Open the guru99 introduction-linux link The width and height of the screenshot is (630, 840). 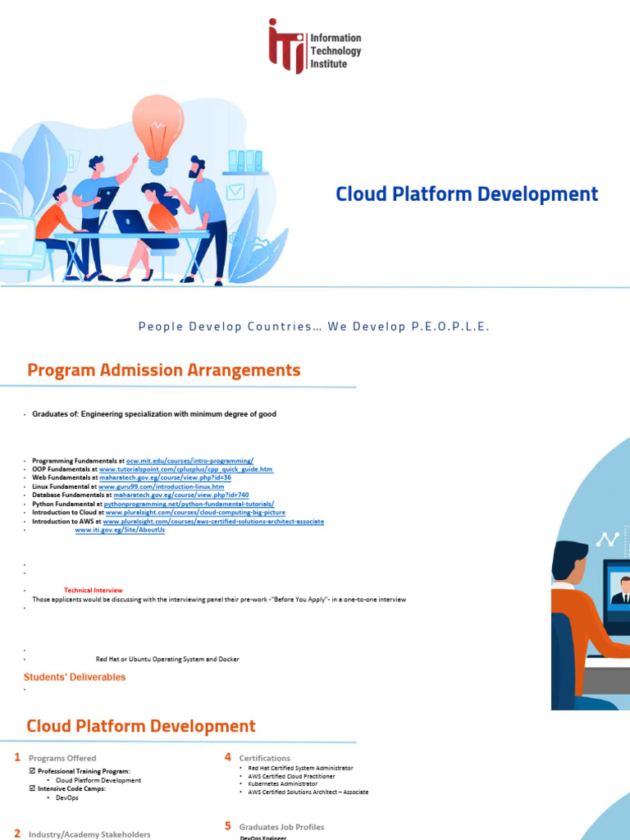pyautogui.click(x=162, y=487)
